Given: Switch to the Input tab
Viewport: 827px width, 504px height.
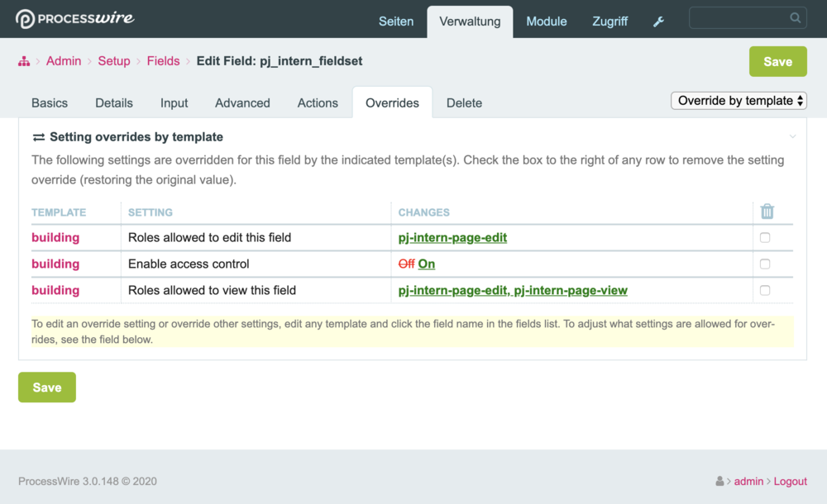Looking at the screenshot, I should (x=174, y=102).
